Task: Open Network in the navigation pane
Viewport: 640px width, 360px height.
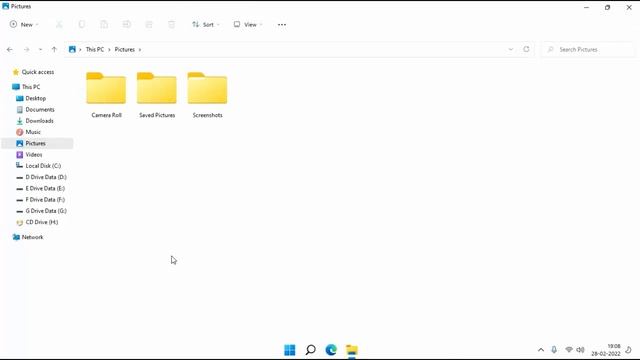Action: point(32,237)
